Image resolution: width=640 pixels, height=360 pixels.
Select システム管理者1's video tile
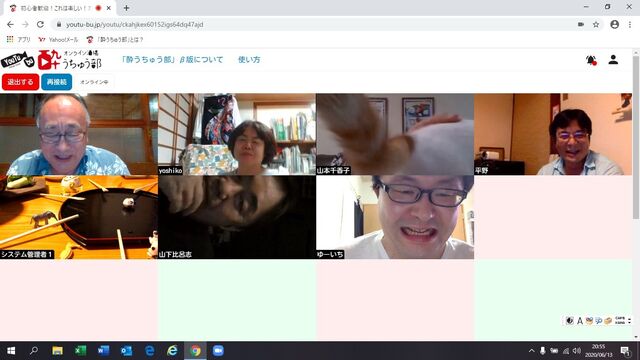[79, 217]
